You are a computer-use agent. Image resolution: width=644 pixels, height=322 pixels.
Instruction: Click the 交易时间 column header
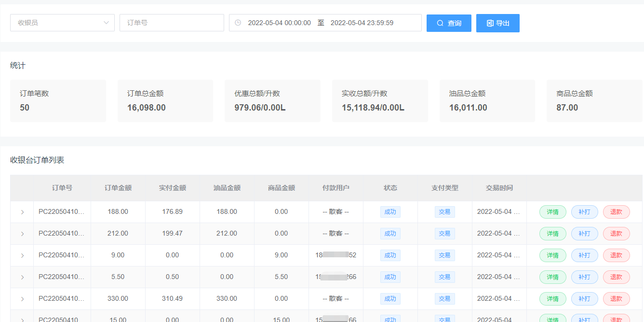tap(499, 188)
